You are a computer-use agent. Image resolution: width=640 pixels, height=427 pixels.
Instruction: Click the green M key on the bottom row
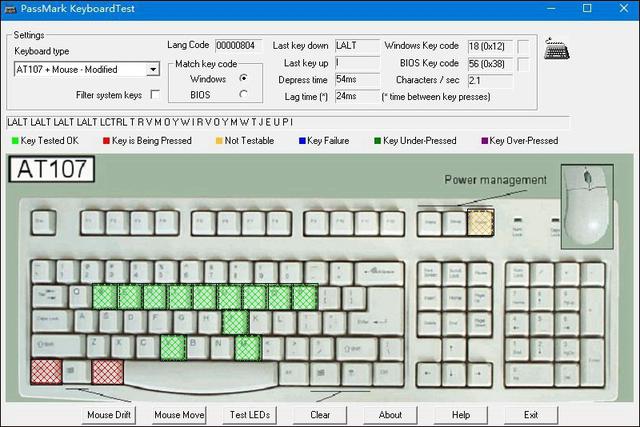coord(248,347)
